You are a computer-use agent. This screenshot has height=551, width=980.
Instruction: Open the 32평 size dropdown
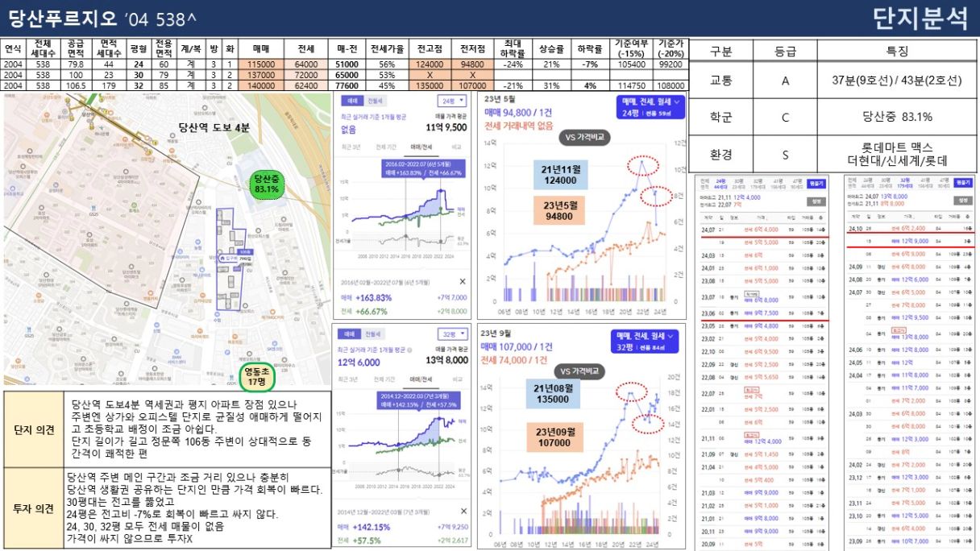point(451,333)
